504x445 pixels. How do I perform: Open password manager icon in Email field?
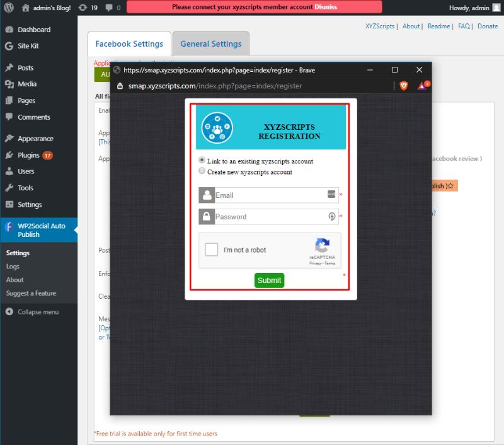331,194
